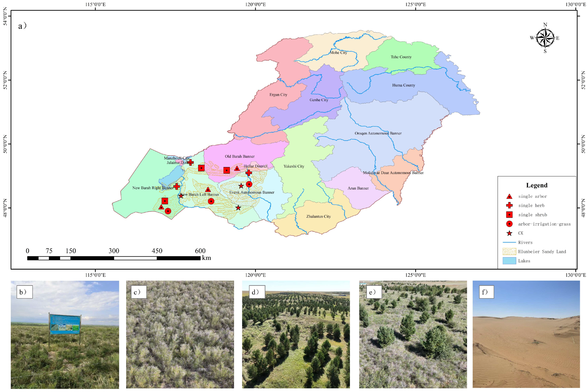The width and height of the screenshot is (588, 392).
Task: Click the Legend title text
Action: coord(536,185)
